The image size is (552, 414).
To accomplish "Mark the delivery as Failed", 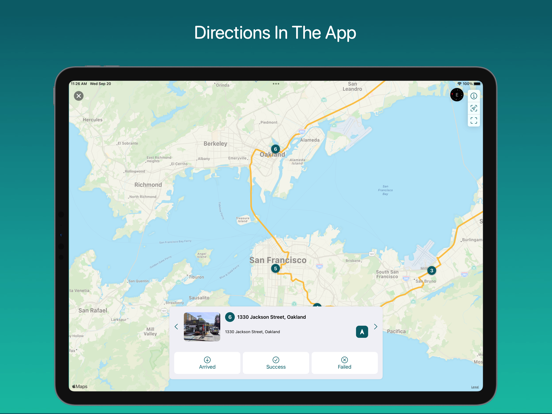I will [x=344, y=363].
